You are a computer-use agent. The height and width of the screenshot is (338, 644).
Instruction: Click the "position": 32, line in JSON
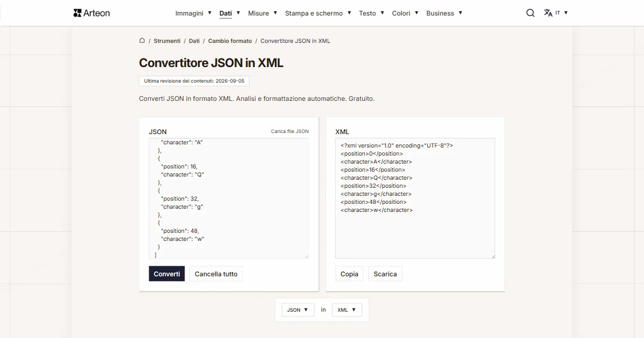[x=180, y=199]
